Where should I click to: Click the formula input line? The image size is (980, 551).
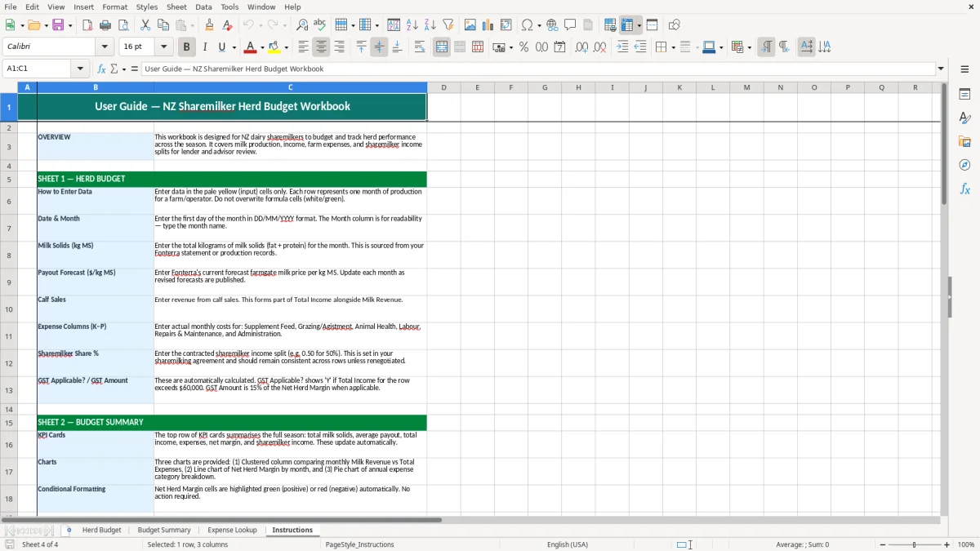538,69
